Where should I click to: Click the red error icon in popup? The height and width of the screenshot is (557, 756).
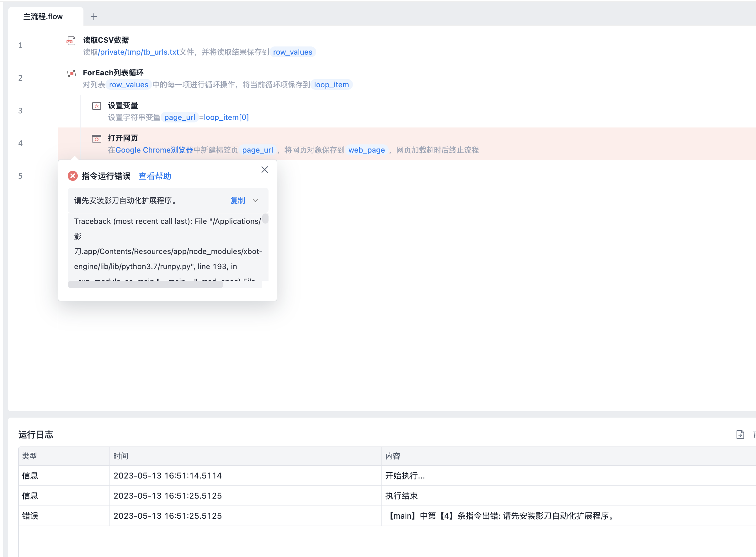pos(73,176)
